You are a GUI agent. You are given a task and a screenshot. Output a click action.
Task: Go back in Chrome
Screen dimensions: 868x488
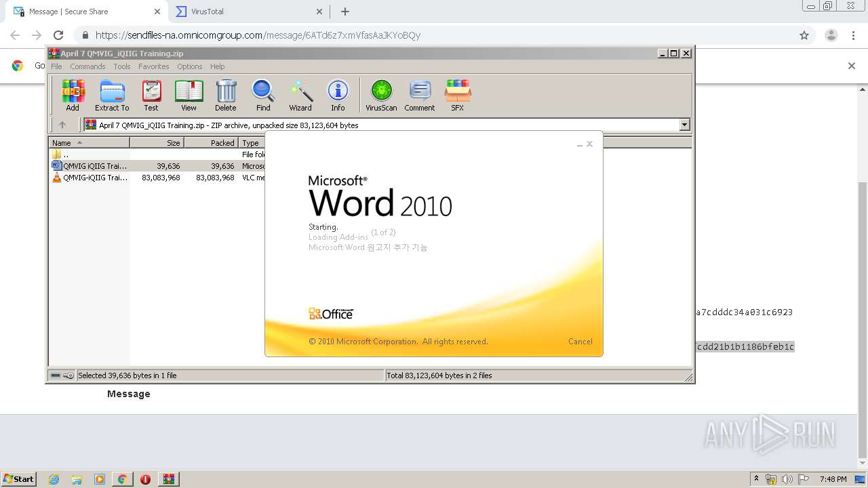(15, 35)
